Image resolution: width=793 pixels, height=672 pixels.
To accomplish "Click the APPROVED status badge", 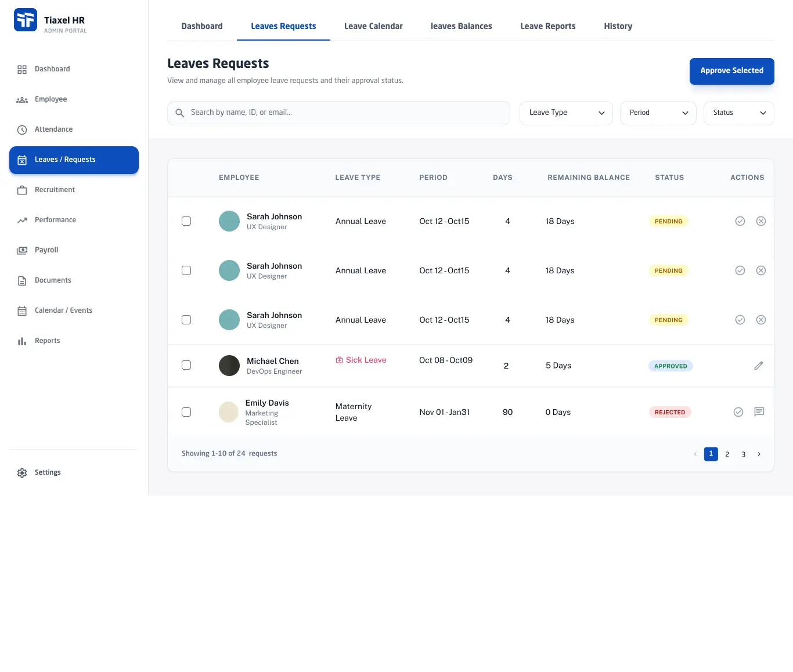I will pos(671,366).
